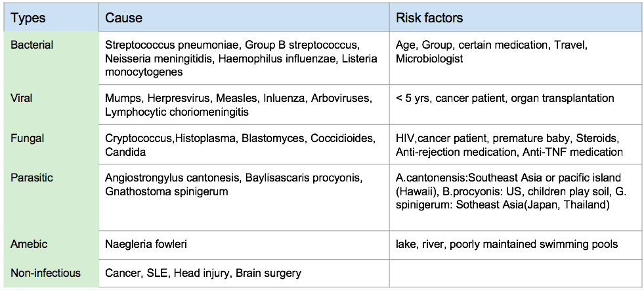The height and width of the screenshot is (290, 644).
Task: Click the Risk factors header cell
Action: [429, 18]
